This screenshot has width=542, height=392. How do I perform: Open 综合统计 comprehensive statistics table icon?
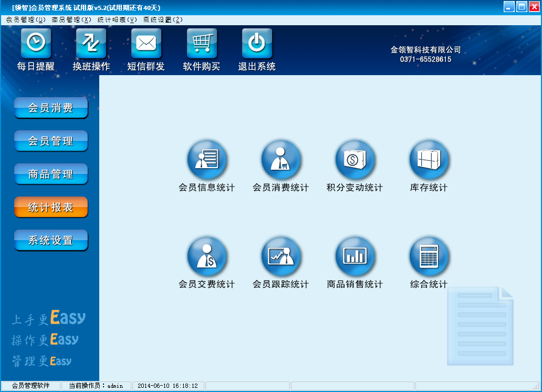pyautogui.click(x=429, y=256)
